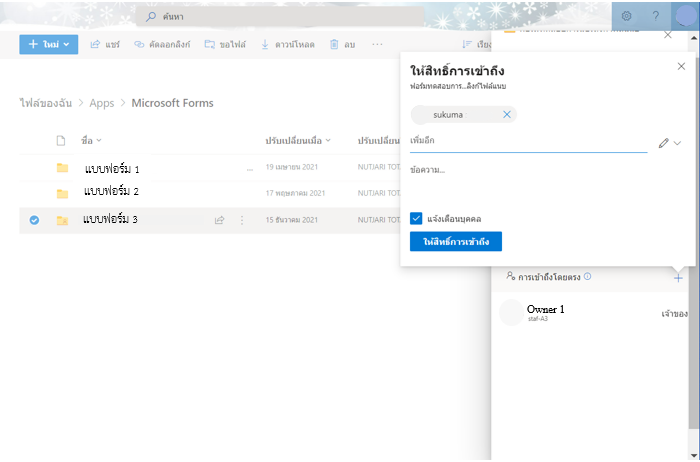Click ขอไฟล์ request files in toolbar

pos(225,45)
